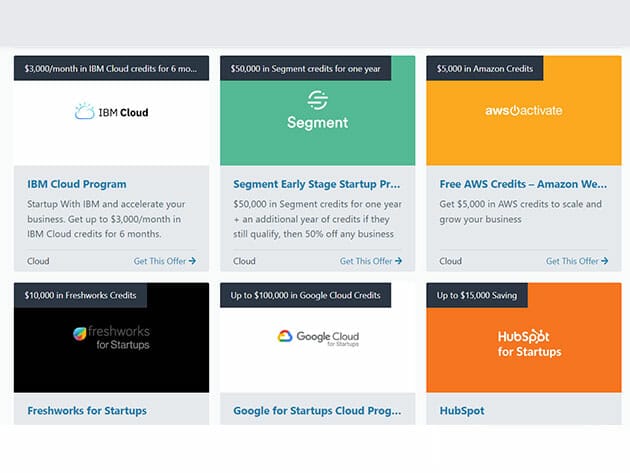
Task: Open the Free AWS Credits title link
Action: [x=521, y=184]
